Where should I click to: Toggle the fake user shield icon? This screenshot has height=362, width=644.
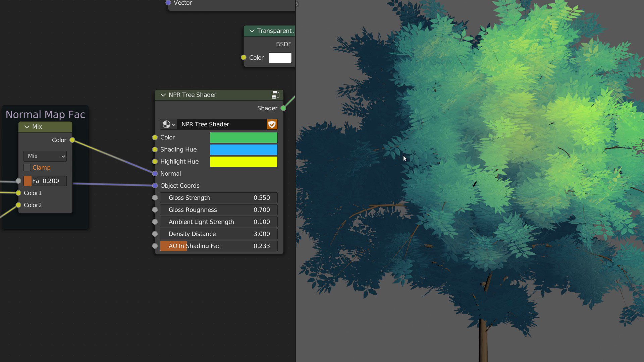pos(272,124)
